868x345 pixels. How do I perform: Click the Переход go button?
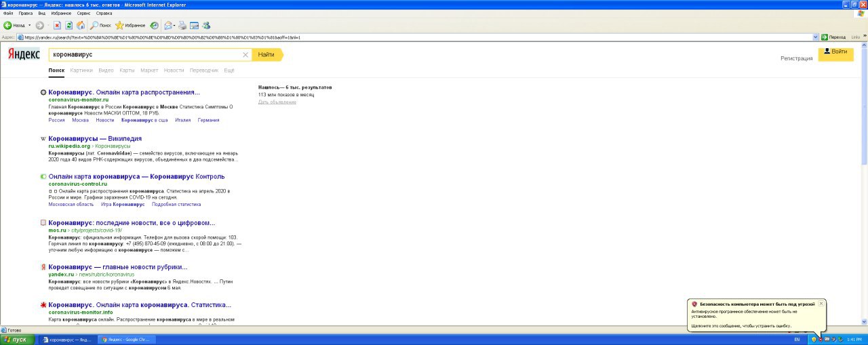point(833,37)
